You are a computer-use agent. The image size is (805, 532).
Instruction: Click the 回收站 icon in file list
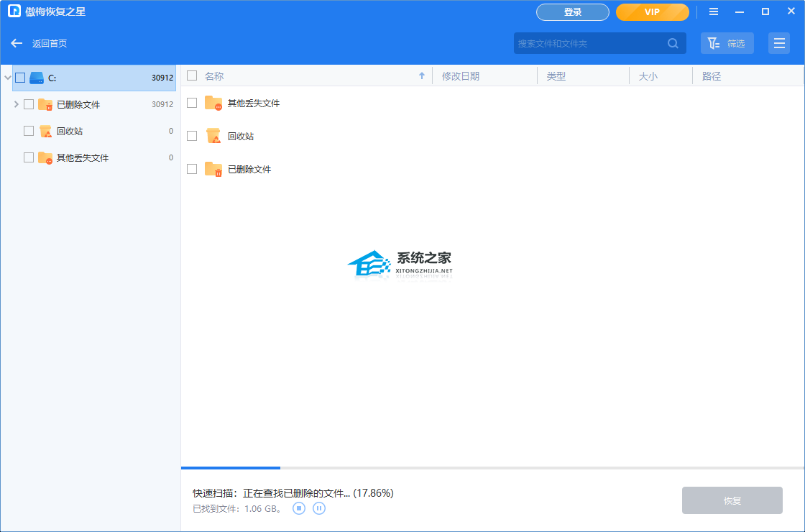(213, 136)
